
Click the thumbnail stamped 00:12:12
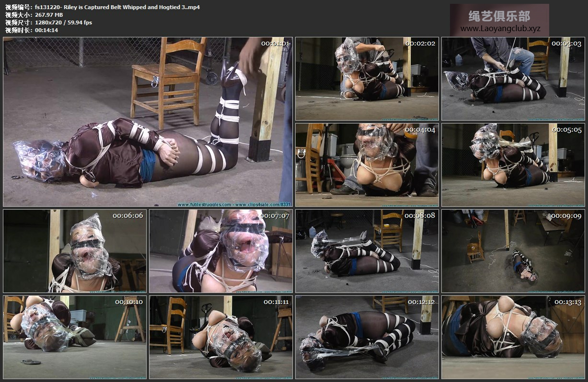[367, 337]
